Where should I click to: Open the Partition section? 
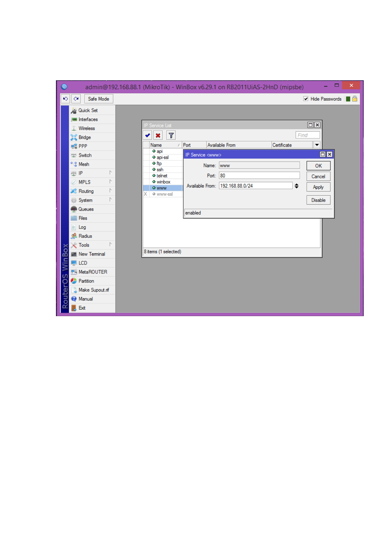[92, 281]
